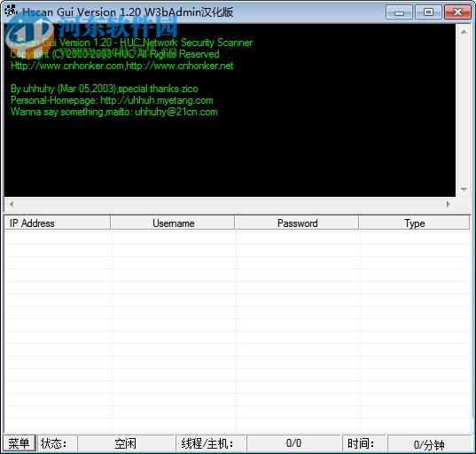Sort by IP Address column header
The width and height of the screenshot is (476, 454).
point(57,223)
